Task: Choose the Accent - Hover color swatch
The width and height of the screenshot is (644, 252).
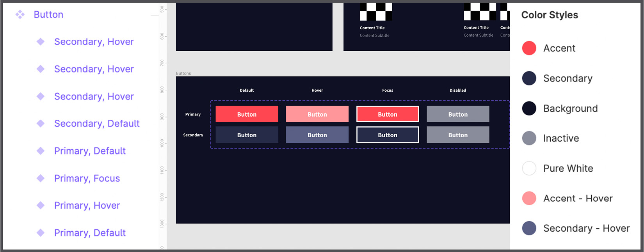Action: point(529,199)
